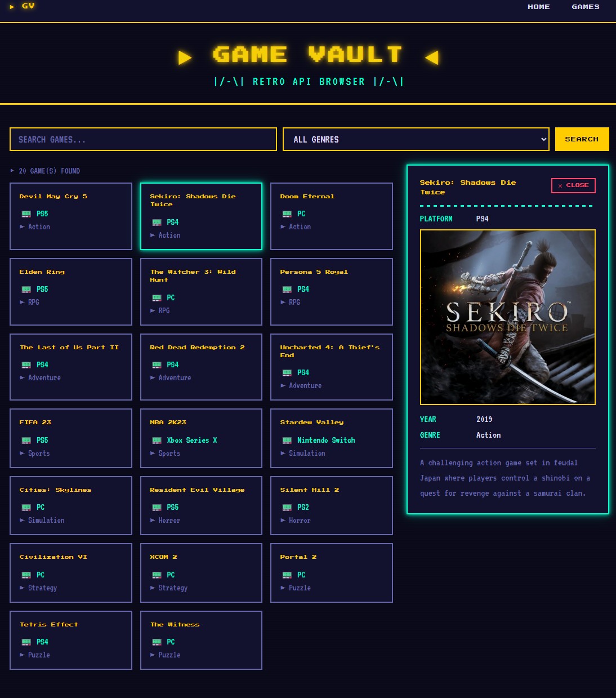Click the Sports genre on NBA 2K23
This screenshot has height=698, width=616.
169,454
